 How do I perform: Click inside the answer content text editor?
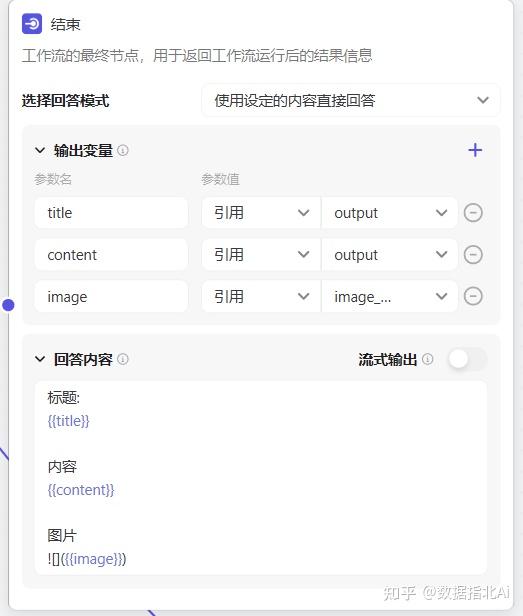click(x=261, y=478)
